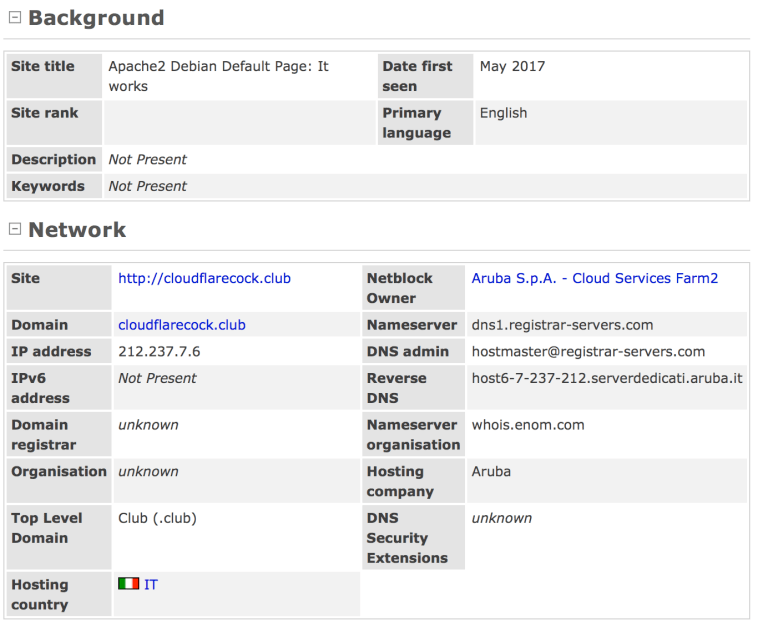Click the hostmaster@registrar-servers.com DNS admin email
The width and height of the screenshot is (768, 635).
[x=588, y=352]
